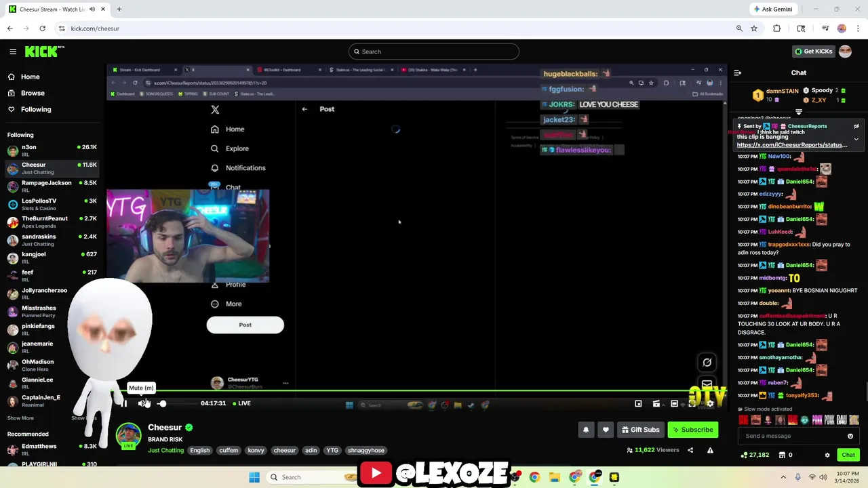Open the pinned x.com CheesurReports link

pos(792,145)
